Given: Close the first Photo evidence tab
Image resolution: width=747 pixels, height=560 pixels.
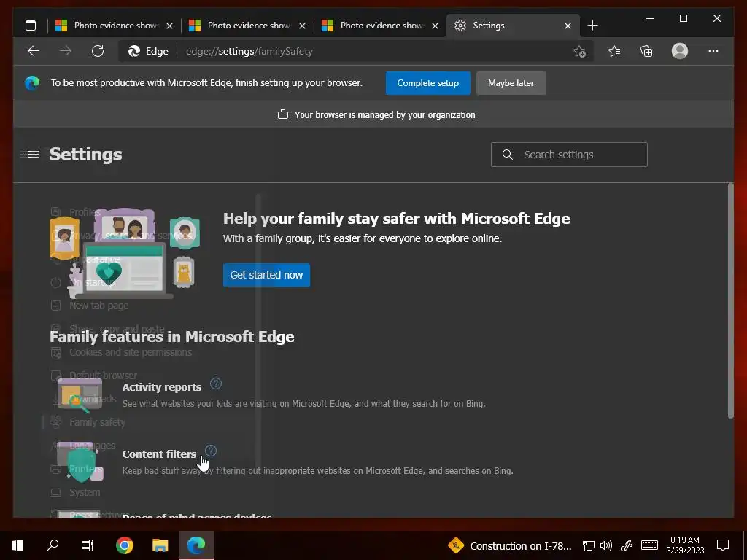Looking at the screenshot, I should 169,26.
